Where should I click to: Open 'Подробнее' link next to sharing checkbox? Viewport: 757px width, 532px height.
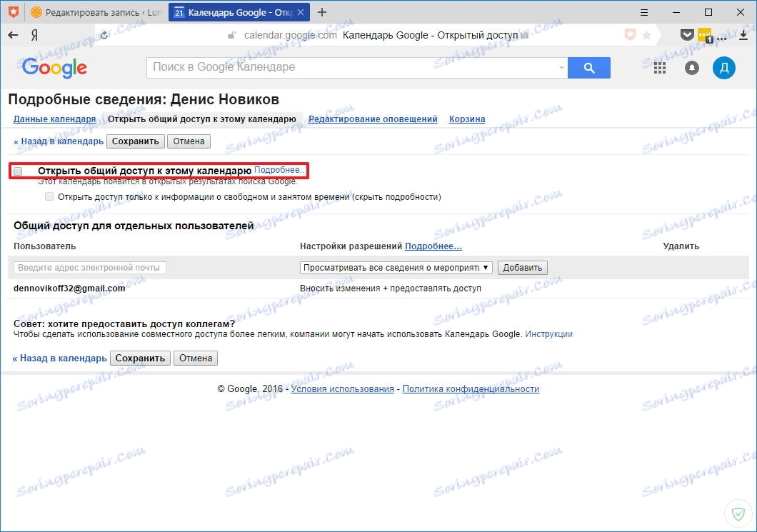click(278, 170)
